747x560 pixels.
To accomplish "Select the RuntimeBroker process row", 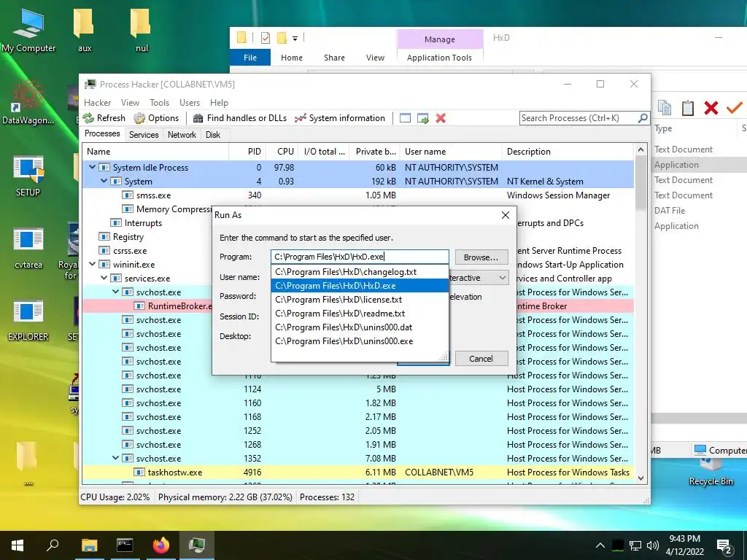I will point(357,306).
